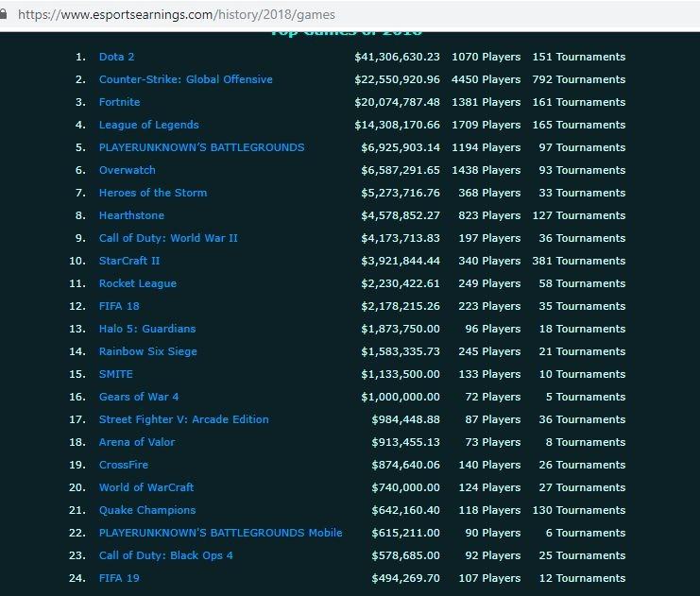Click Overwatch's 1438 Players value
The height and width of the screenshot is (596, 700).
(x=487, y=170)
